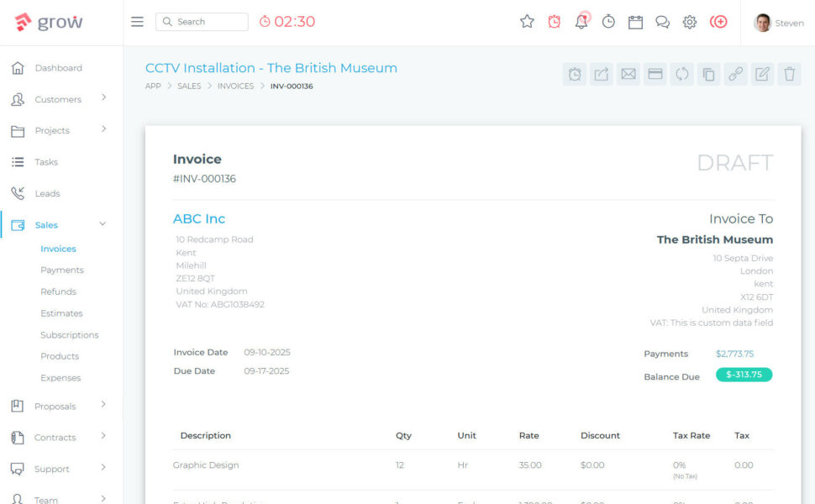Collapse the Sales menu section
Screen dimensions: 815x504
[103, 224]
